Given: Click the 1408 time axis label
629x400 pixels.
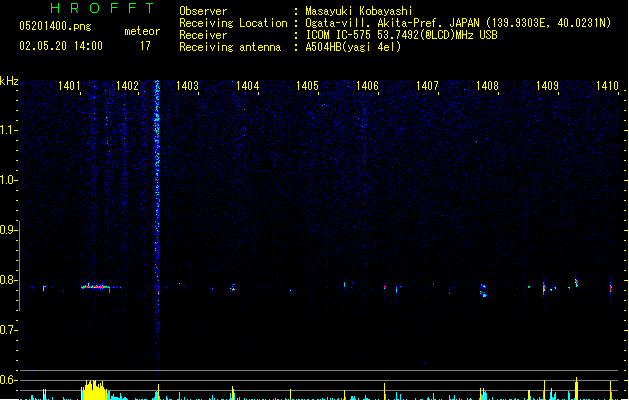Looking at the screenshot, I should (487, 86).
